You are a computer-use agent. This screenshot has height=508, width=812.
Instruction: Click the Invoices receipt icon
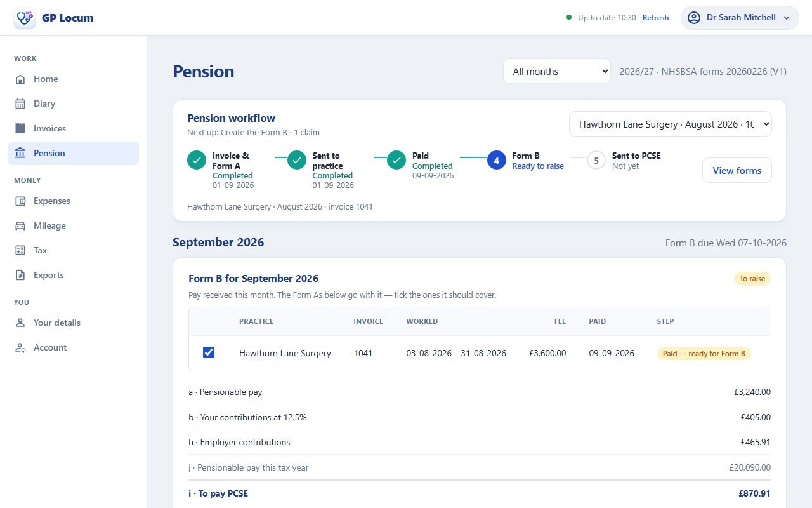point(20,129)
